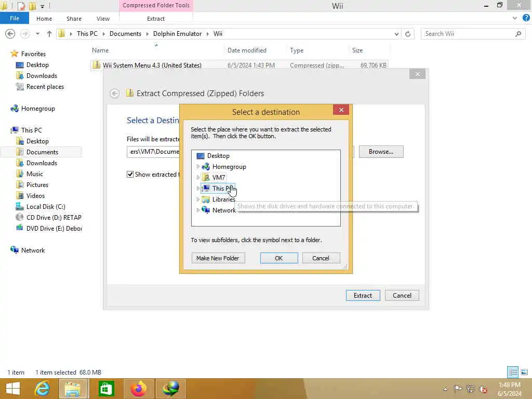The width and height of the screenshot is (532, 399).
Task: Refresh the Wii folder view
Action: click(x=408, y=34)
